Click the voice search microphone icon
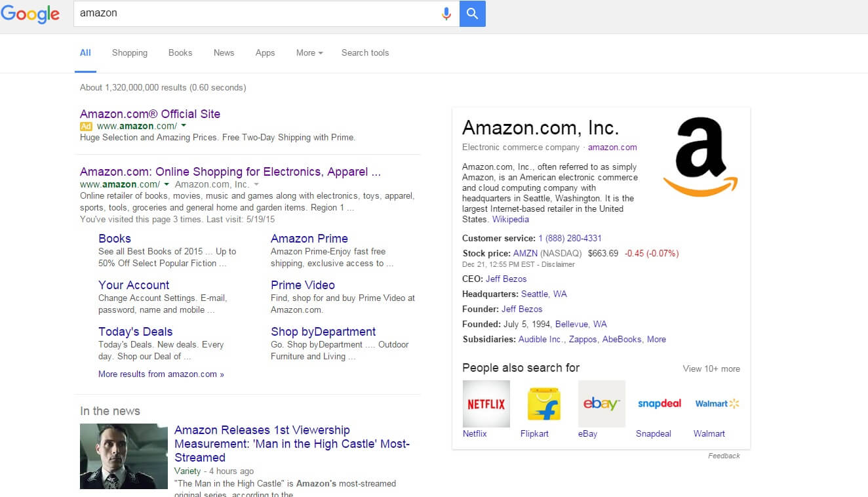Screen dimensions: 868x497 point(446,14)
